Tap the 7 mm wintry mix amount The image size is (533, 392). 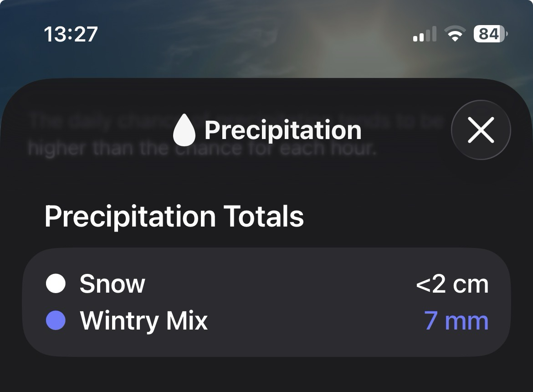point(456,320)
